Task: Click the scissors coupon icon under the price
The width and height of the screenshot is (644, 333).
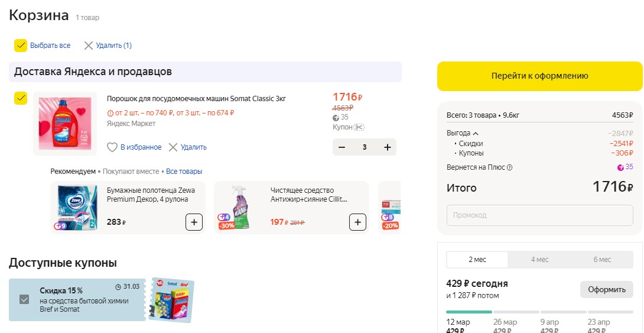Action: tap(359, 127)
